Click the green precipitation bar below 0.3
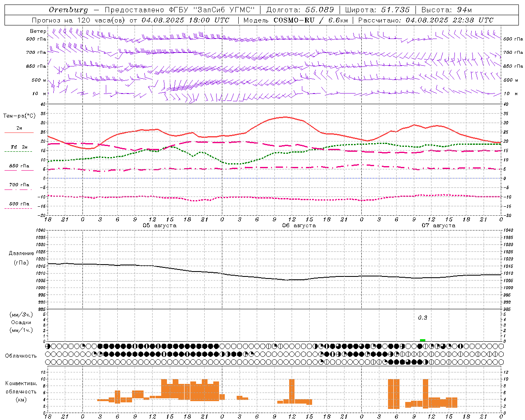The width and height of the screenshot is (525, 420). point(422,340)
